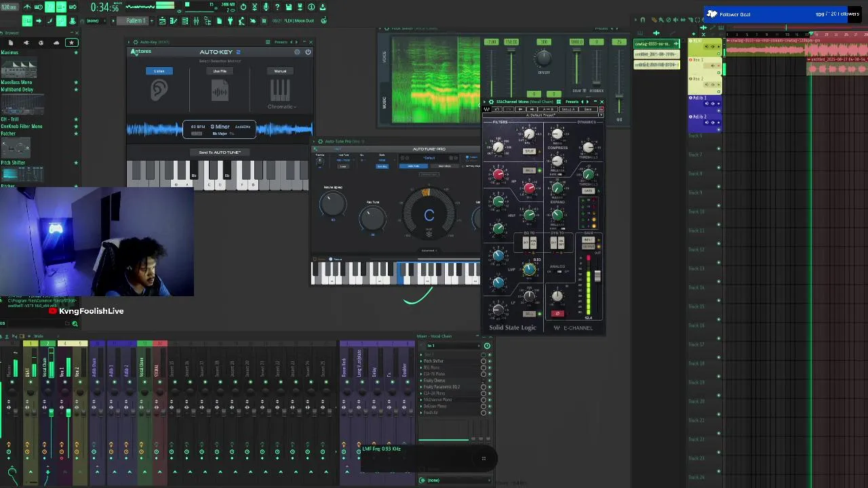Click the audio file waveform icon in Auto-Key

pos(220,90)
